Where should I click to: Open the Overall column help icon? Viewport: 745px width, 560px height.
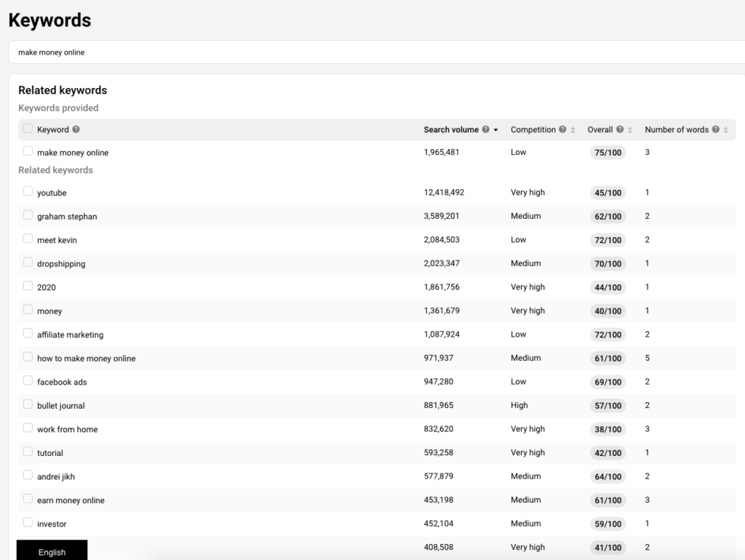pyautogui.click(x=620, y=129)
